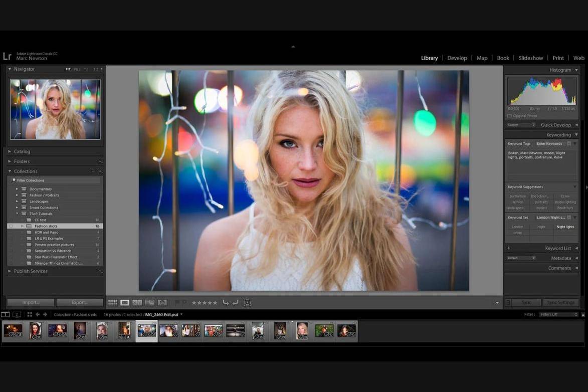This screenshot has width=588, height=392.
Task: Set the photo as rejected
Action: click(x=184, y=302)
